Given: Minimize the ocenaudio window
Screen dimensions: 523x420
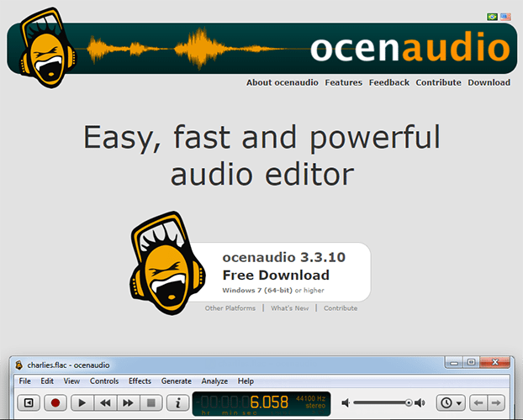Looking at the screenshot, I should coord(454,362).
